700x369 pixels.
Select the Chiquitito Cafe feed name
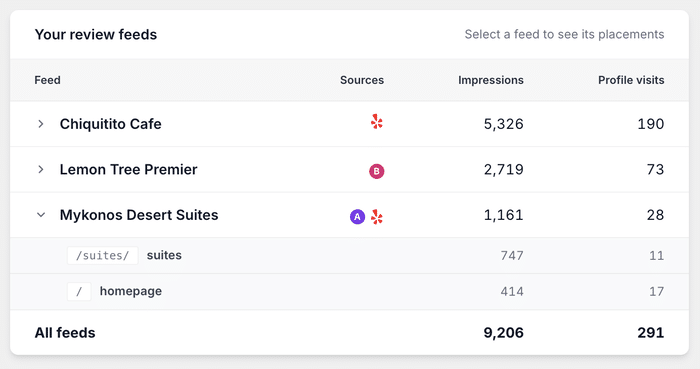click(x=111, y=124)
